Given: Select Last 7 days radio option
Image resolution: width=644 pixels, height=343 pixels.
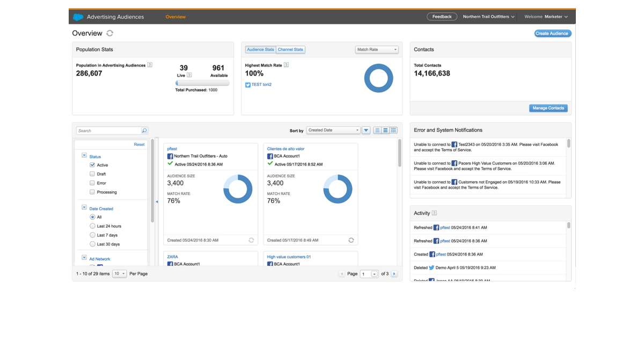Looking at the screenshot, I should (x=92, y=235).
